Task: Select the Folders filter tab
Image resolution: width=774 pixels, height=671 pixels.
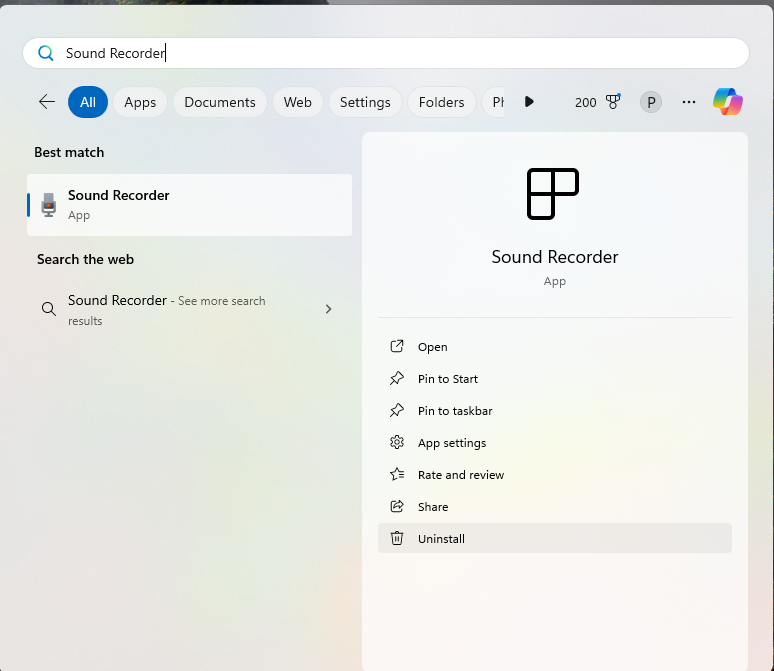Action: (441, 102)
